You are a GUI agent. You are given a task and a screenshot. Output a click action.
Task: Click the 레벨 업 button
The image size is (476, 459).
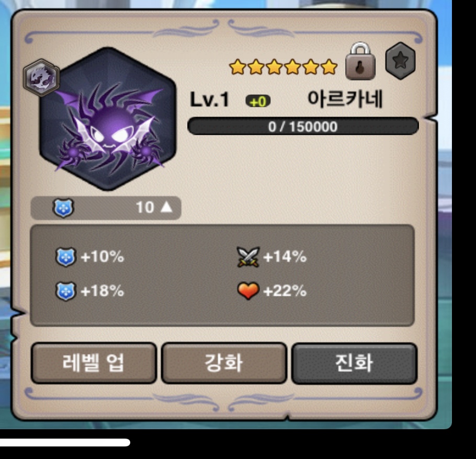(x=94, y=363)
